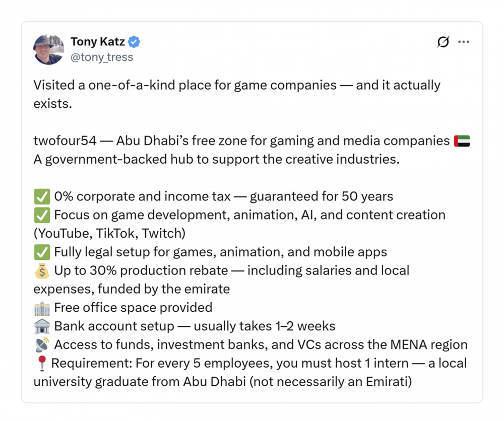Open the three-dot more options menu
The width and height of the screenshot is (504, 421).
coord(464,42)
